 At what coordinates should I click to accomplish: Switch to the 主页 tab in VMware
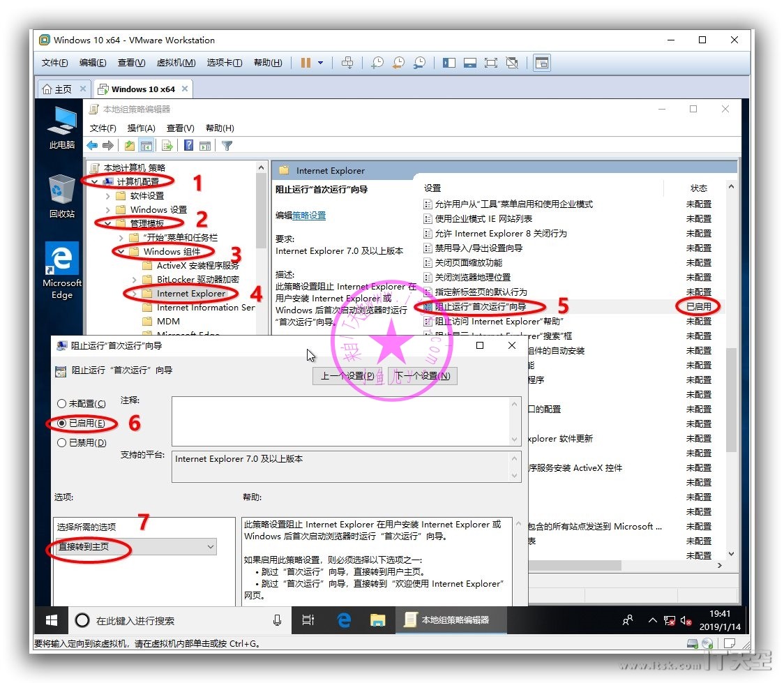click(x=63, y=89)
